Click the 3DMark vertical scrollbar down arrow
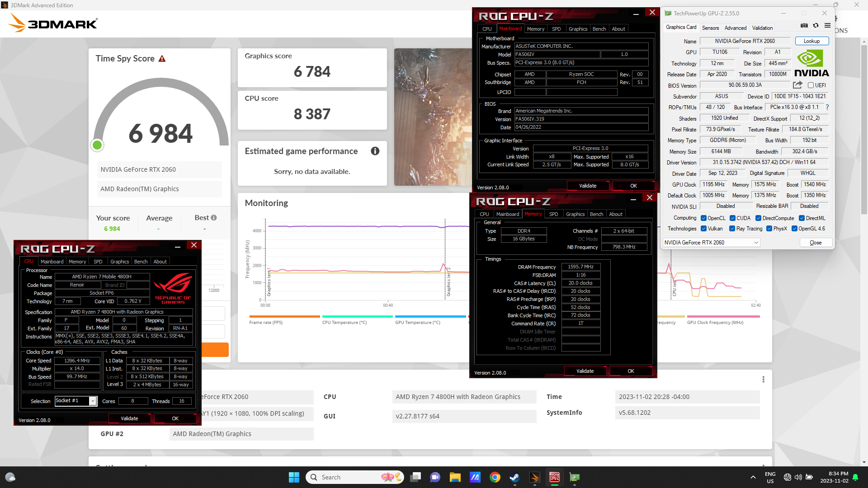This screenshot has height=488, width=868. pyautogui.click(x=864, y=462)
